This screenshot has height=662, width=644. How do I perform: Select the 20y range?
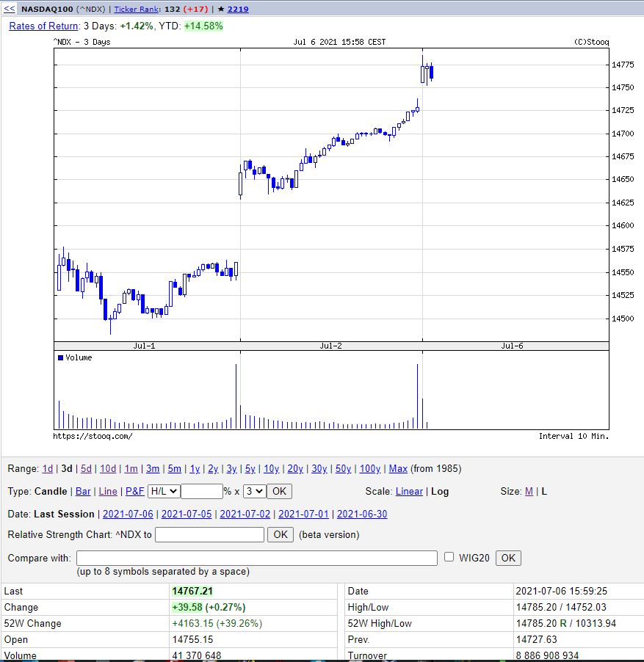click(295, 469)
